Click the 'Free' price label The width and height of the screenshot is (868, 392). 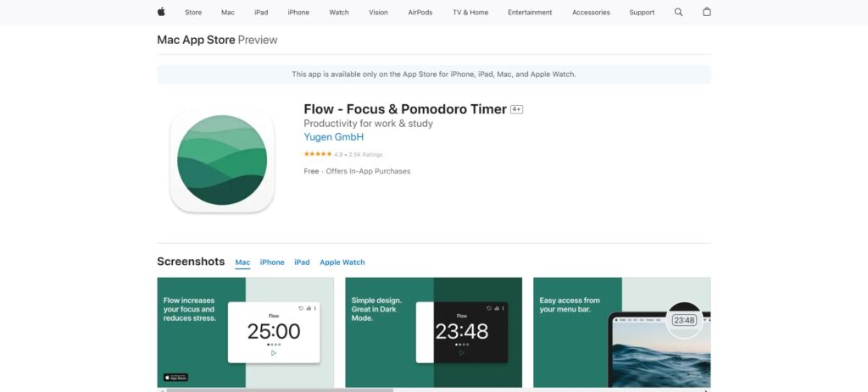pyautogui.click(x=311, y=171)
